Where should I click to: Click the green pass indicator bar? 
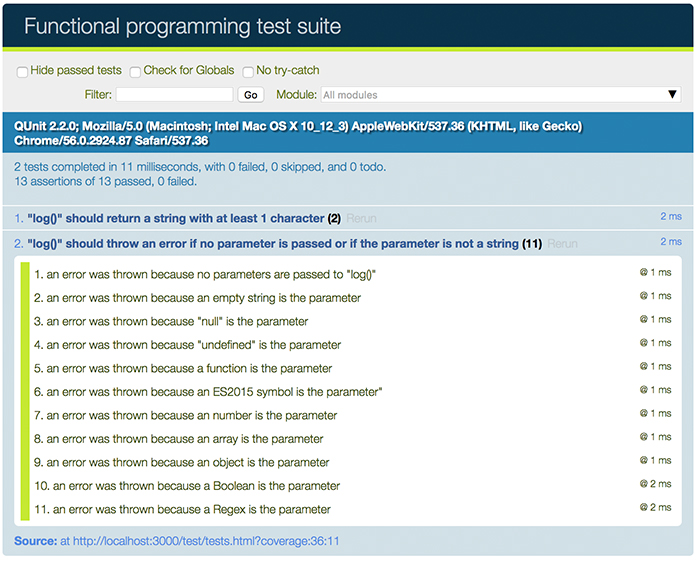coord(25,392)
